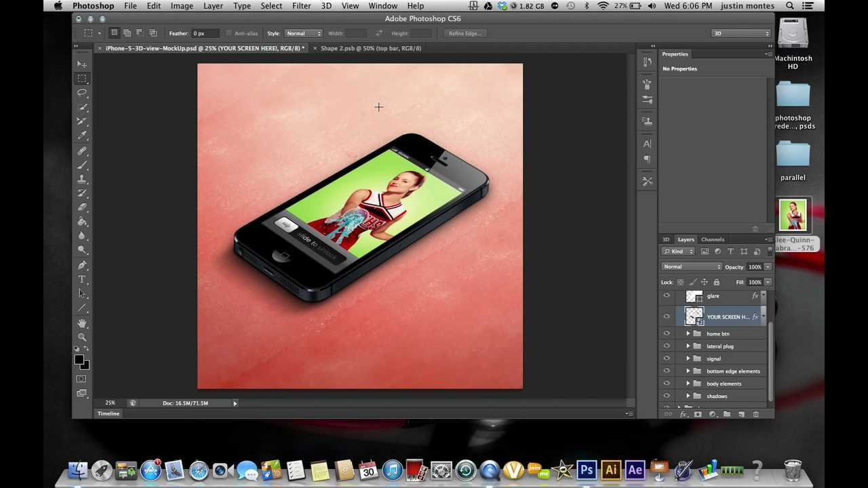Switch to the Channels tab
This screenshot has height=488, width=868.
click(x=713, y=239)
